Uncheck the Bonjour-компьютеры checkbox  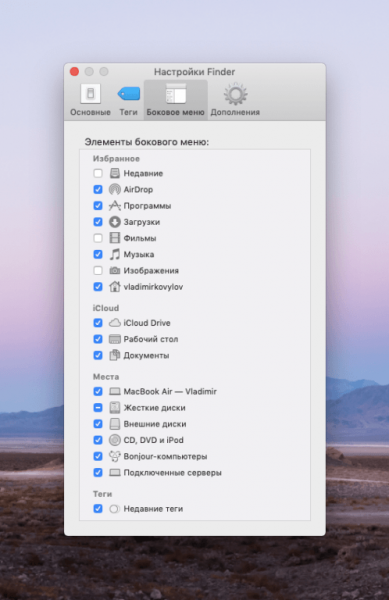coord(98,457)
